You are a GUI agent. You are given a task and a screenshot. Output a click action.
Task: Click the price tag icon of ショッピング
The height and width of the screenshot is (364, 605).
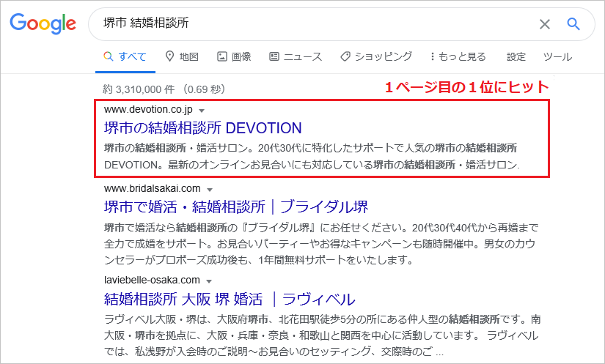pos(345,56)
